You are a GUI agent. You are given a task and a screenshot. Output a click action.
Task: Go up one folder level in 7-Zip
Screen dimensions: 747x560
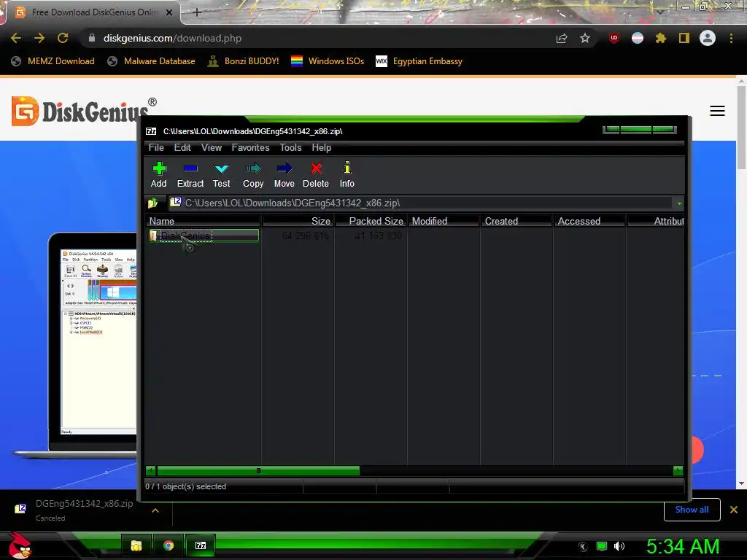(x=153, y=203)
